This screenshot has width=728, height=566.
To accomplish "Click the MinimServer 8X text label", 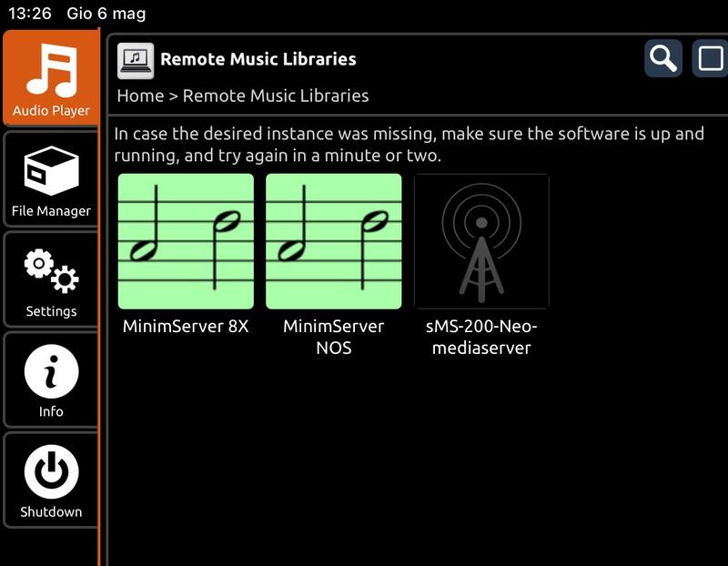I will click(x=186, y=327).
